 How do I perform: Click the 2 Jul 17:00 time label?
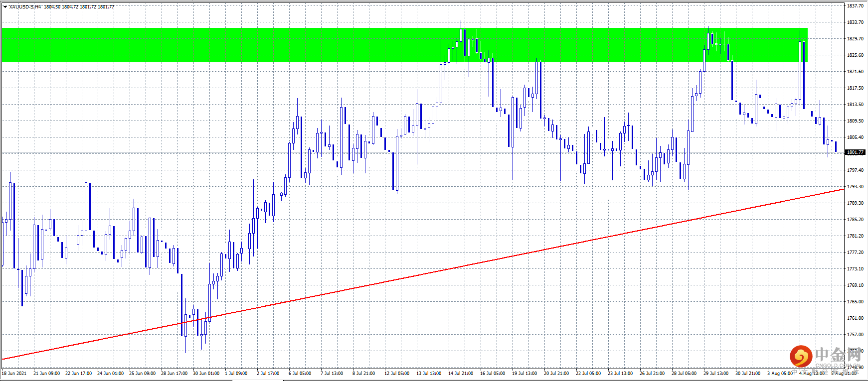(x=268, y=374)
